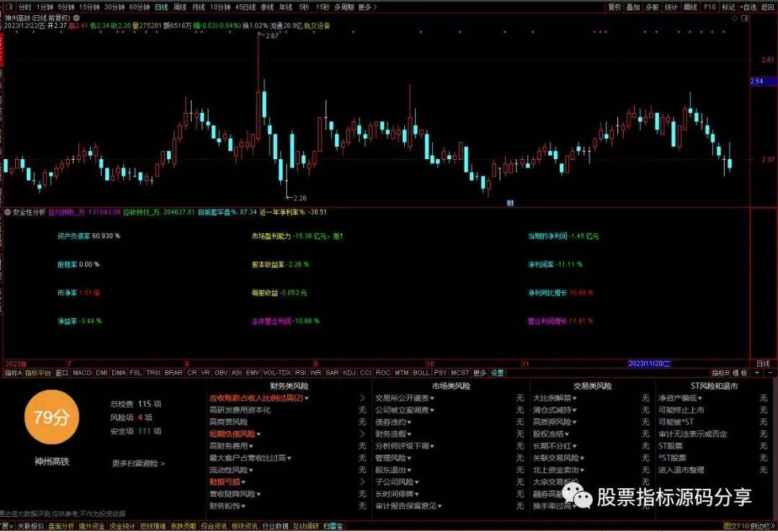Open arrow for 短期负债风险 row
This screenshot has width=778, height=532.
click(x=362, y=434)
